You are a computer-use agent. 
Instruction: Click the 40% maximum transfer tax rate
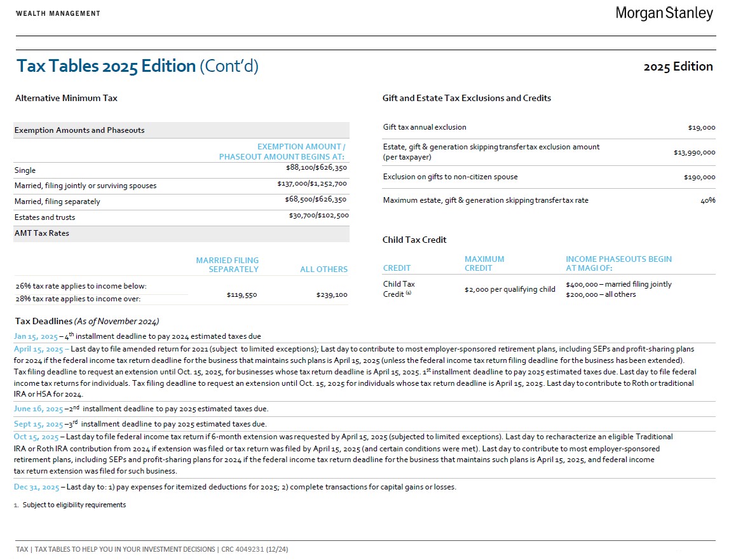tap(708, 200)
